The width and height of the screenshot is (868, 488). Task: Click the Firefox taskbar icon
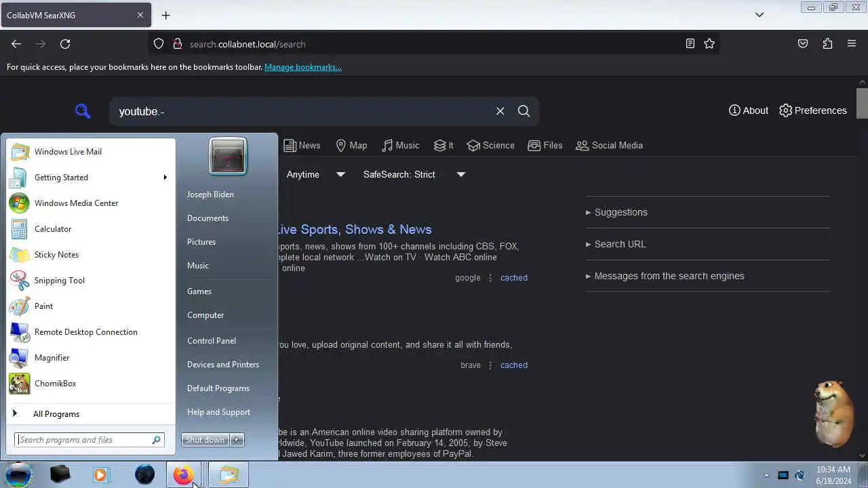[183, 475]
